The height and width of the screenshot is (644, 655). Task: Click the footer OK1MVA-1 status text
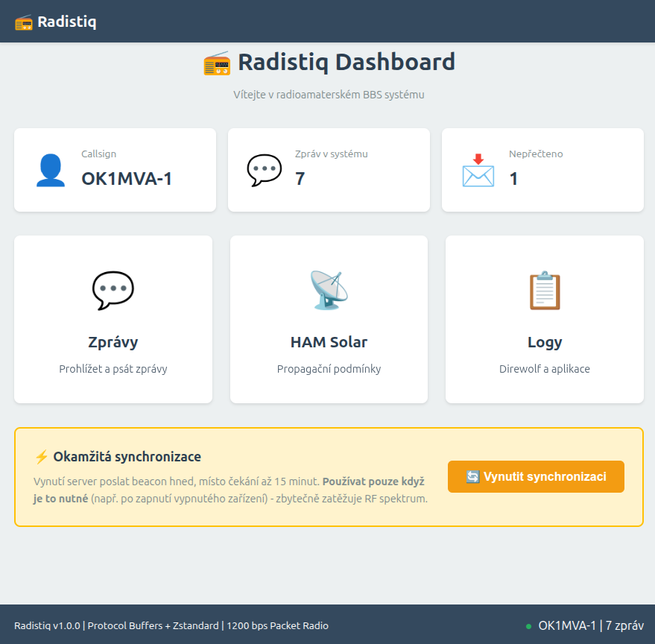coord(591,626)
